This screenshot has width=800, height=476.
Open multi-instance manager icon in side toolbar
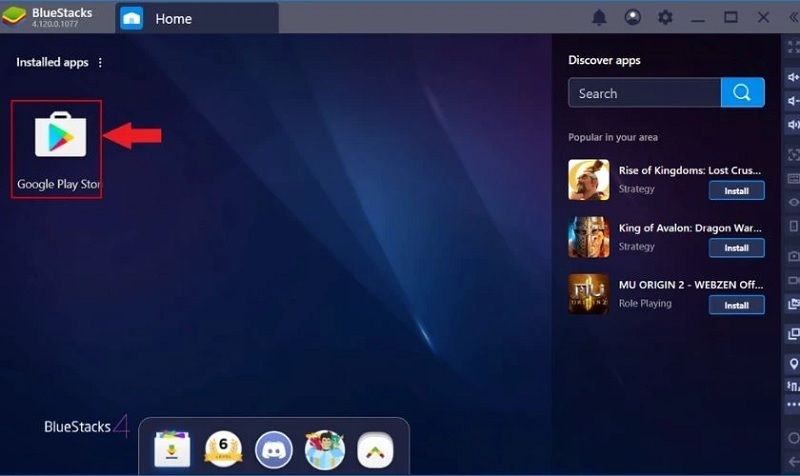(793, 334)
